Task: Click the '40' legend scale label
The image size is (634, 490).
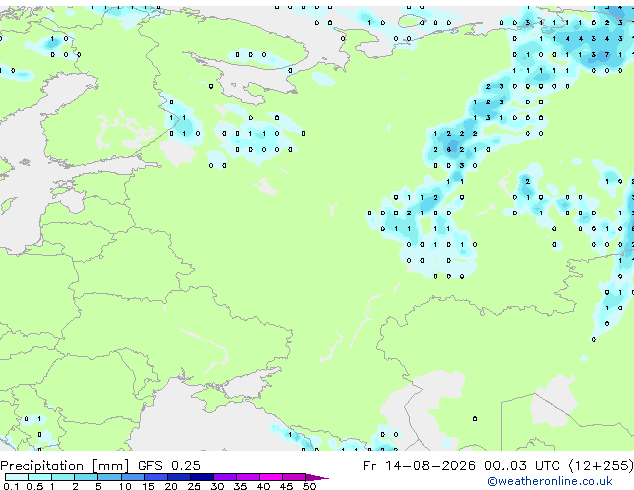Action: click(x=263, y=486)
